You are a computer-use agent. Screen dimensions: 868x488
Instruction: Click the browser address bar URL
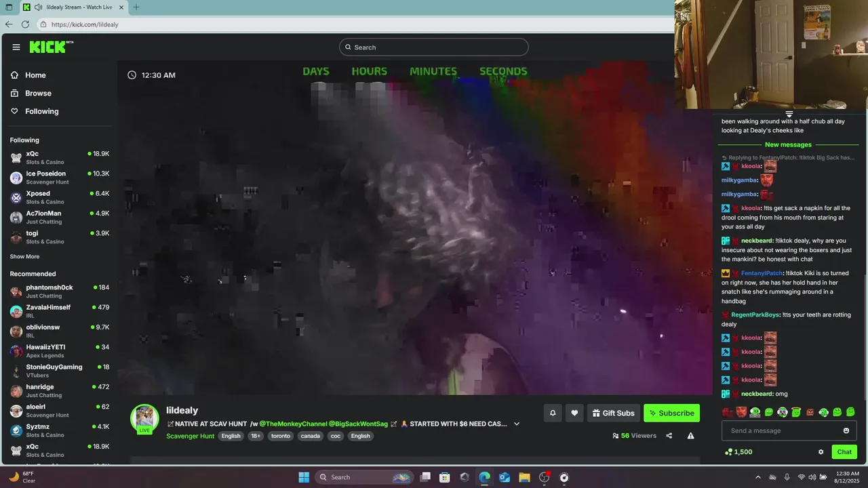coord(85,24)
